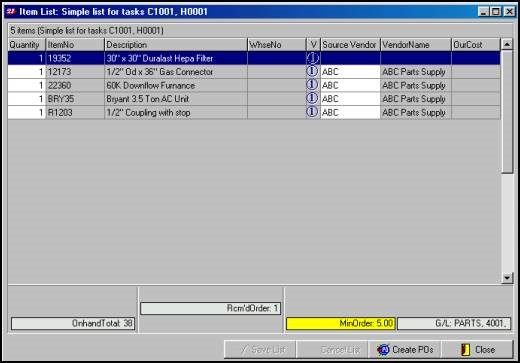The width and height of the screenshot is (520, 363).
Task: Click the description 1/2" Coupling with stop
Action: pos(148,112)
